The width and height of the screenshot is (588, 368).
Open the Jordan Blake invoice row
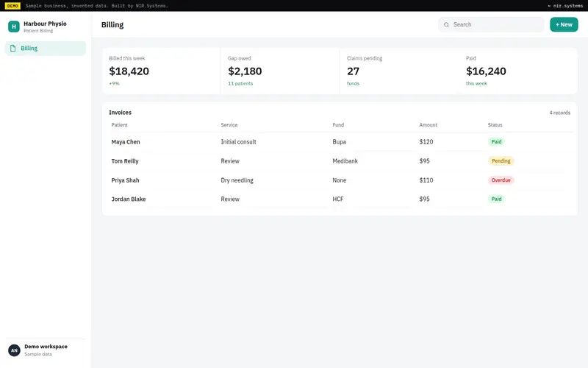pos(340,199)
